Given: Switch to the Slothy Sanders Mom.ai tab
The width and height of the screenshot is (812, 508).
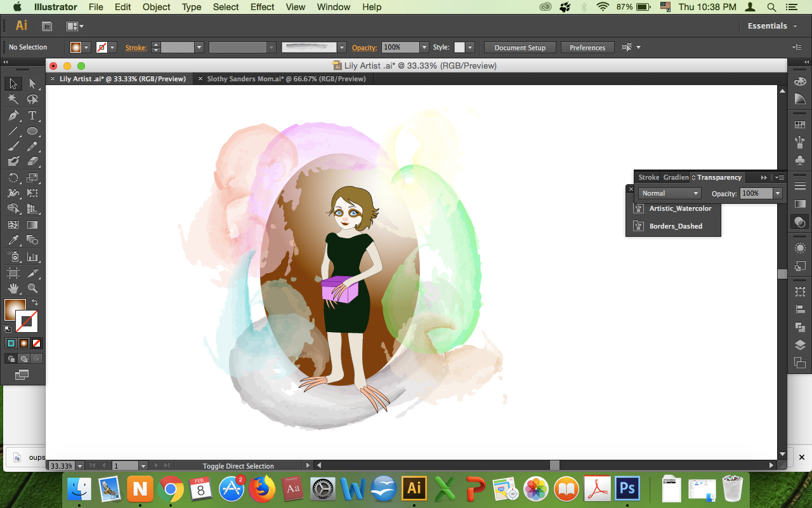Looking at the screenshot, I should coord(286,79).
